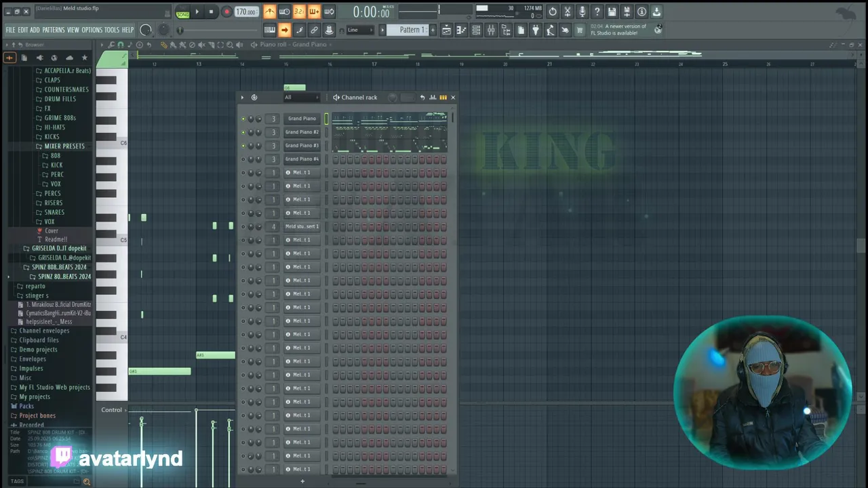868x488 pixels.
Task: Expand the Packs folder in browser
Action: click(x=26, y=406)
